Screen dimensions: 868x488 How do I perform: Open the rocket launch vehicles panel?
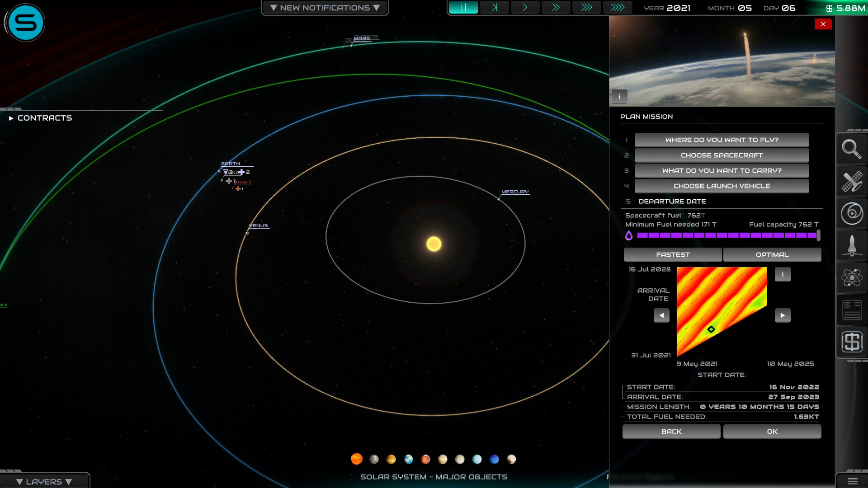click(x=852, y=246)
